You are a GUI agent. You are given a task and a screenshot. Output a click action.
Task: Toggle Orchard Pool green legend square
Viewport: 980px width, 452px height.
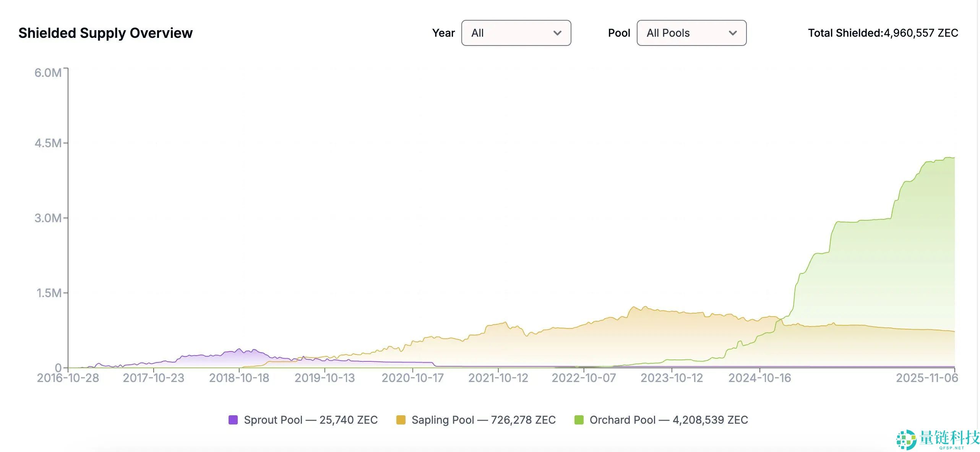(x=579, y=420)
